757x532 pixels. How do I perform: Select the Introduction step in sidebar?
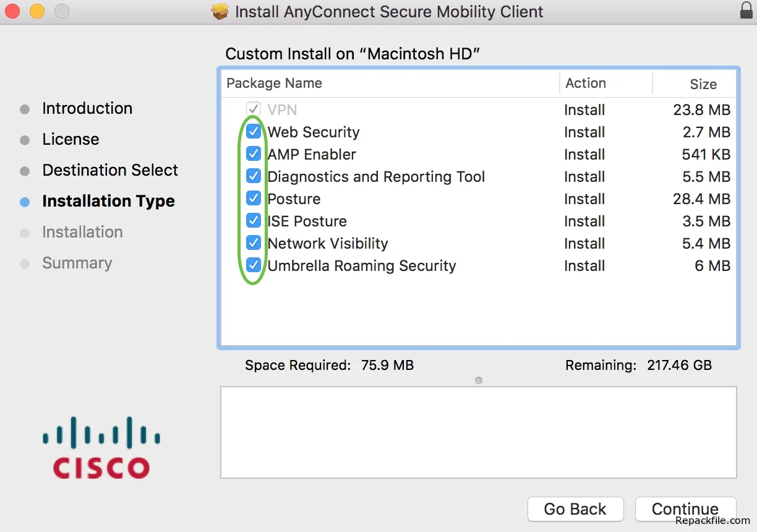87,108
